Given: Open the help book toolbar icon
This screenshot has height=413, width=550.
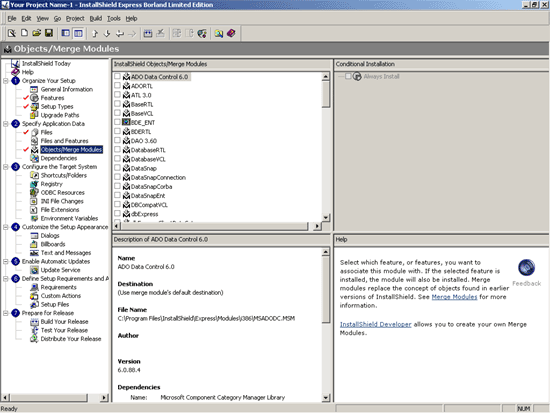Looking at the screenshot, I should tap(231, 33).
